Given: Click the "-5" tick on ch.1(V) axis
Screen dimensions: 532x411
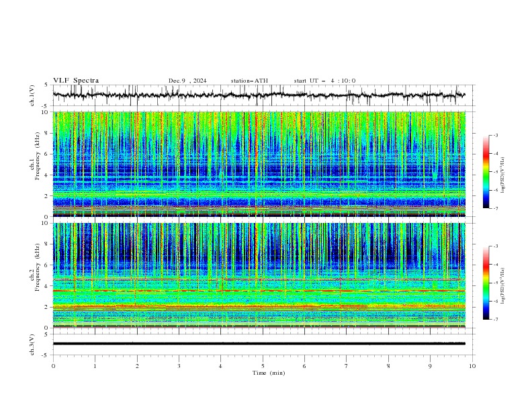Looking at the screenshot, I should (x=46, y=106).
